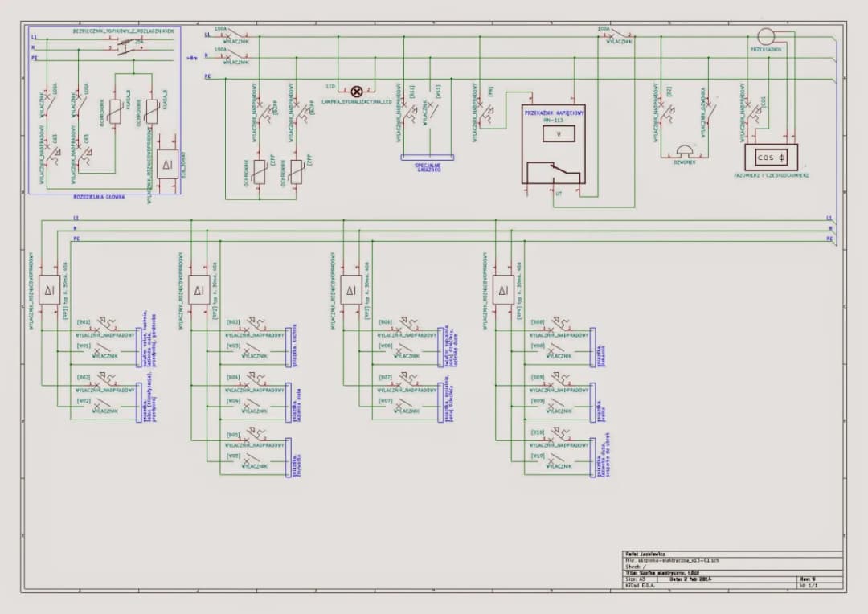Click the 100A switch on top L1 line
868x614 pixels.
point(236,35)
